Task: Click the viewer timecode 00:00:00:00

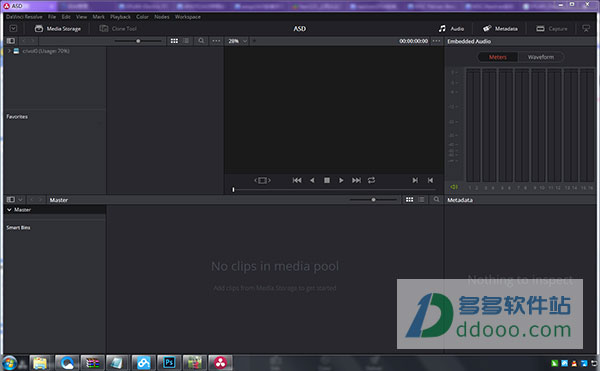Action: pos(413,41)
